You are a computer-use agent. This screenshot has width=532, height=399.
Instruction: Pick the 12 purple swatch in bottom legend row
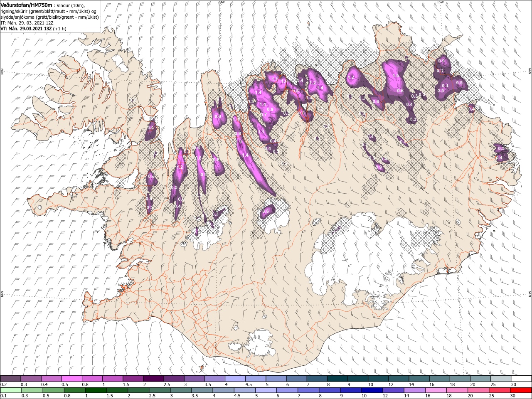pos(393,390)
